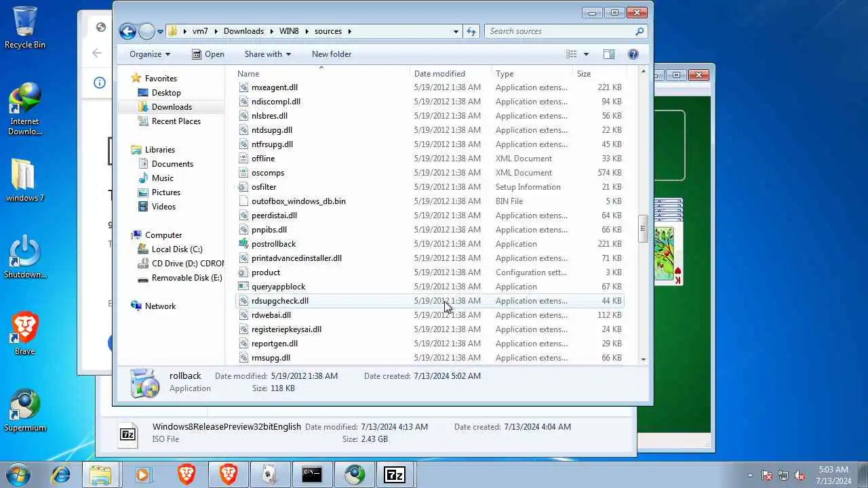Click the volume tray icon
The image size is (868, 488).
(x=800, y=476)
